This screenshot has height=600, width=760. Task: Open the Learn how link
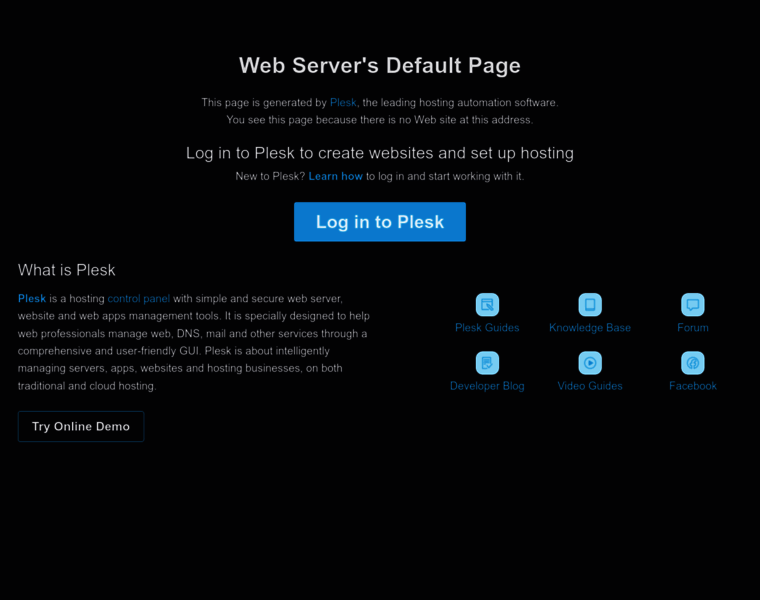coord(335,176)
